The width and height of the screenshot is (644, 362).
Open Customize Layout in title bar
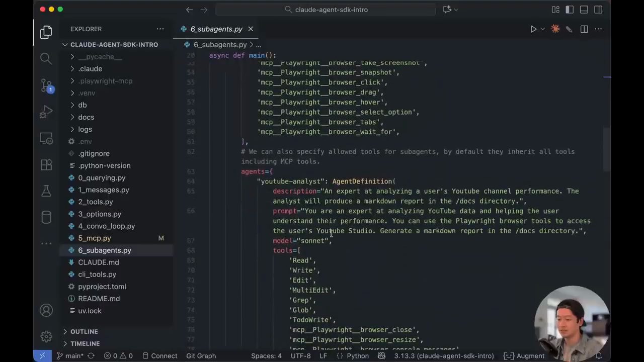[555, 10]
